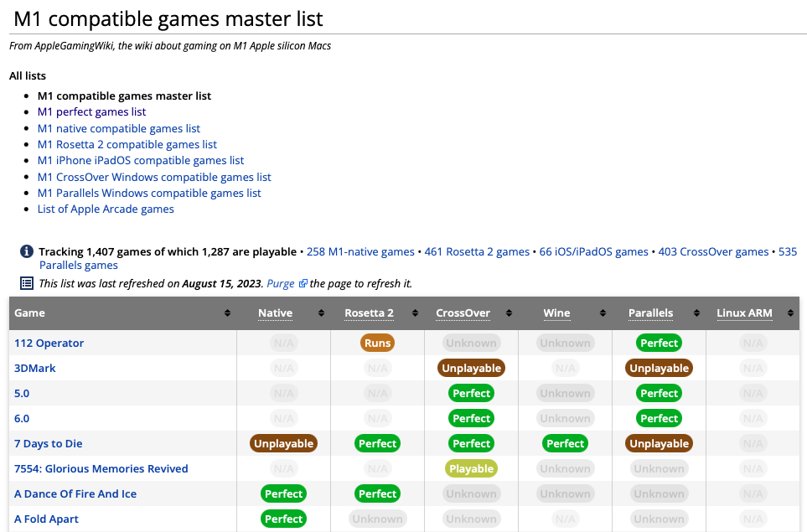Click the Parallels column header label
807x532 pixels.
tap(650, 312)
